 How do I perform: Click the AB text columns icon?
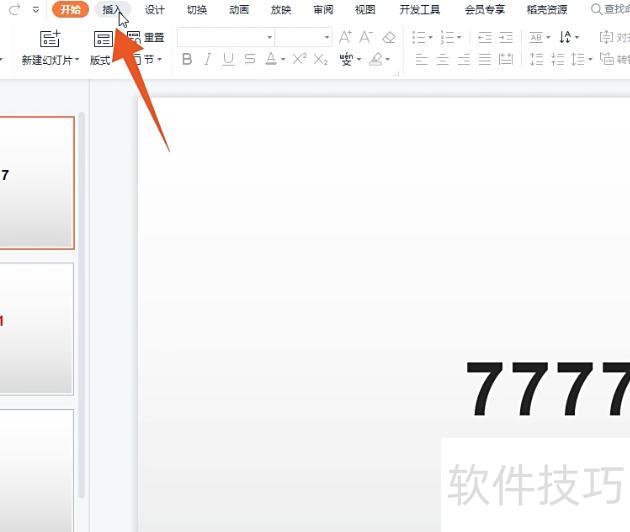pos(536,38)
